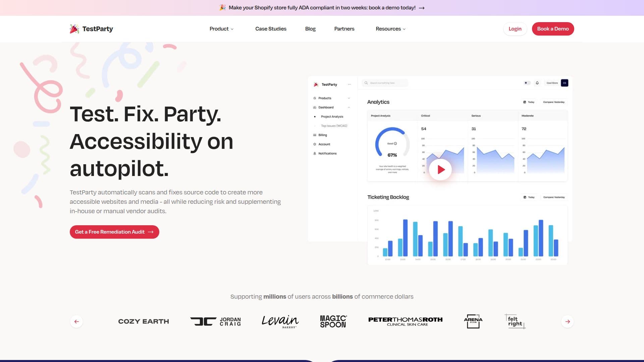This screenshot has height=362, width=644.
Task: Click the Magic Spoon logo
Action: coord(333,321)
